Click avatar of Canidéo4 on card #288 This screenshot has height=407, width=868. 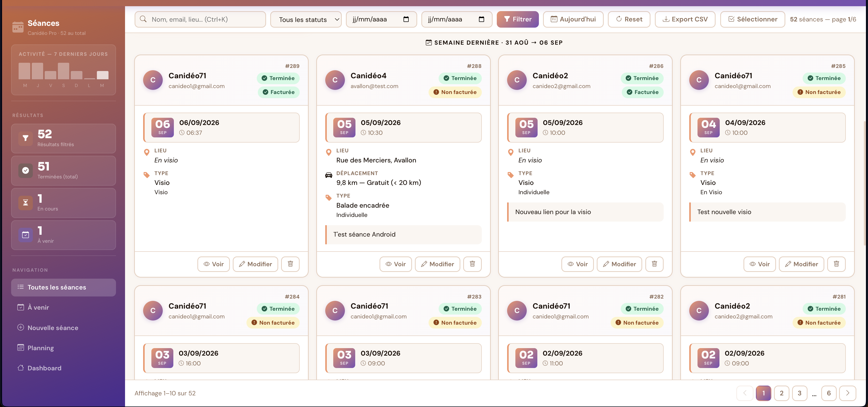click(x=335, y=80)
